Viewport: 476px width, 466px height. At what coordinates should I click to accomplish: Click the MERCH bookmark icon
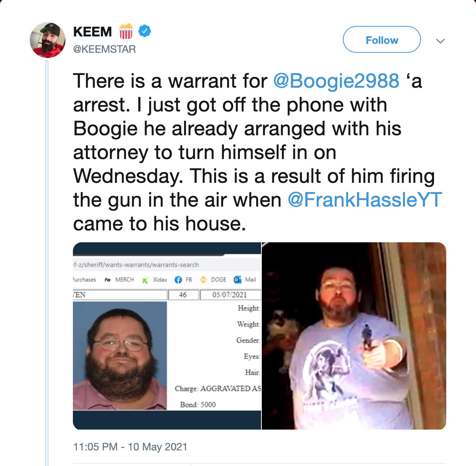coord(107,280)
